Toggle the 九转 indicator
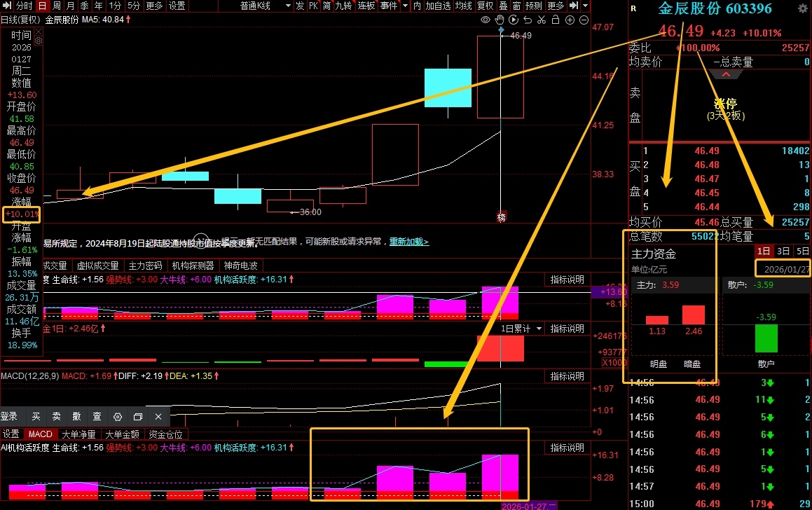Image resolution: width=812 pixels, height=510 pixels. pos(343,6)
